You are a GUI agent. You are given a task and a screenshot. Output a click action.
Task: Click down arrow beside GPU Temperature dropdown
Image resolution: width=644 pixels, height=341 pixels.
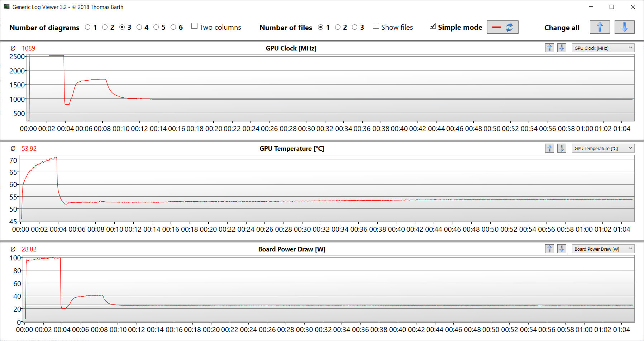click(562, 148)
